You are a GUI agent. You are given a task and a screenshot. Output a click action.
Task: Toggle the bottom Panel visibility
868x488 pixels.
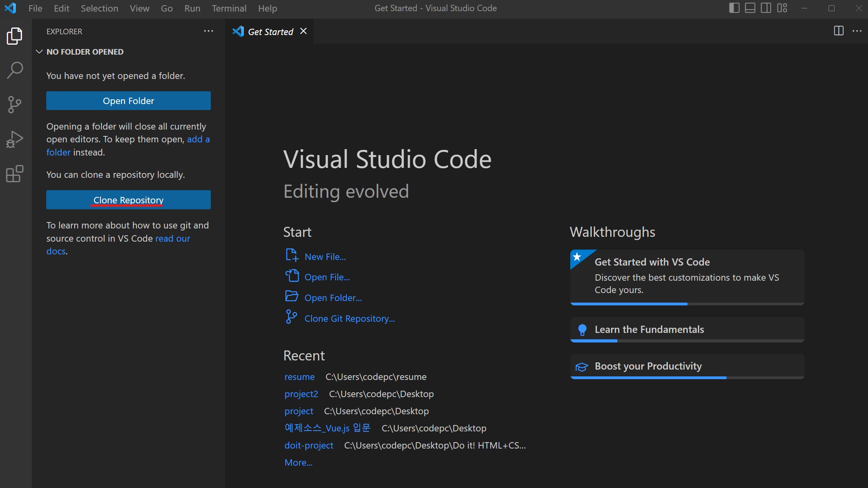click(750, 8)
